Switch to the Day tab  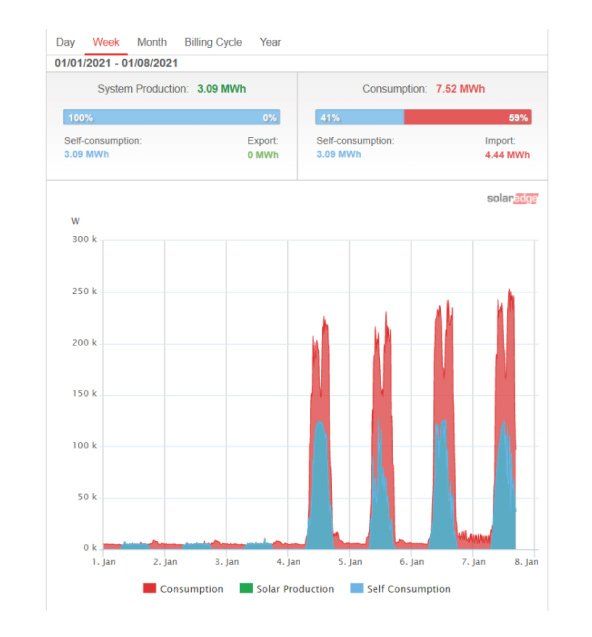coord(65,42)
